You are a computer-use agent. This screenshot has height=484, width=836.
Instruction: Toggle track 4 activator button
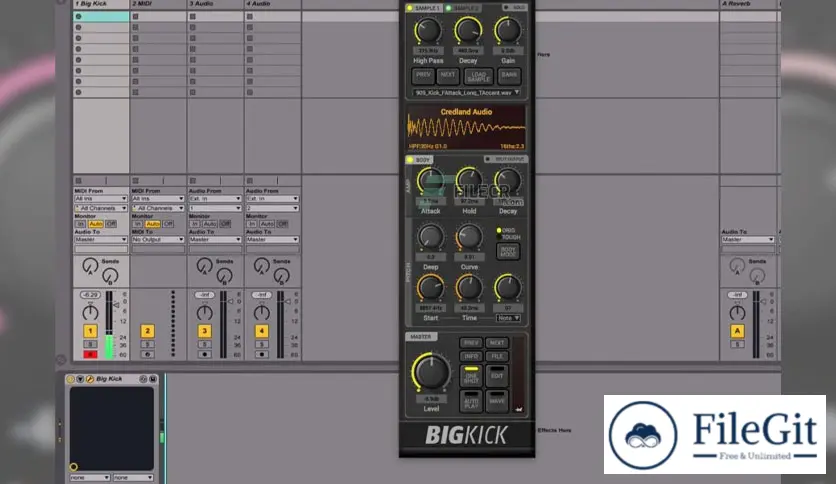coord(262,331)
